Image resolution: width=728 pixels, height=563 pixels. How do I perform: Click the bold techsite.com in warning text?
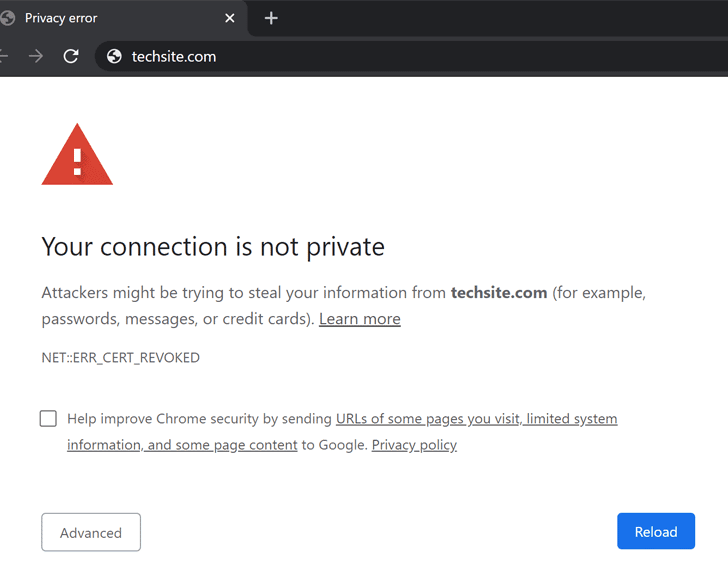click(499, 293)
